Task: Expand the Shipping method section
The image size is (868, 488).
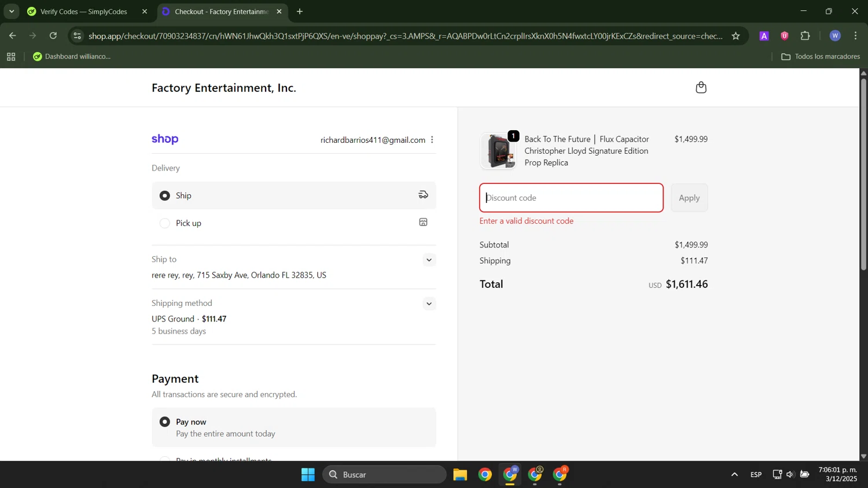Action: (429, 304)
